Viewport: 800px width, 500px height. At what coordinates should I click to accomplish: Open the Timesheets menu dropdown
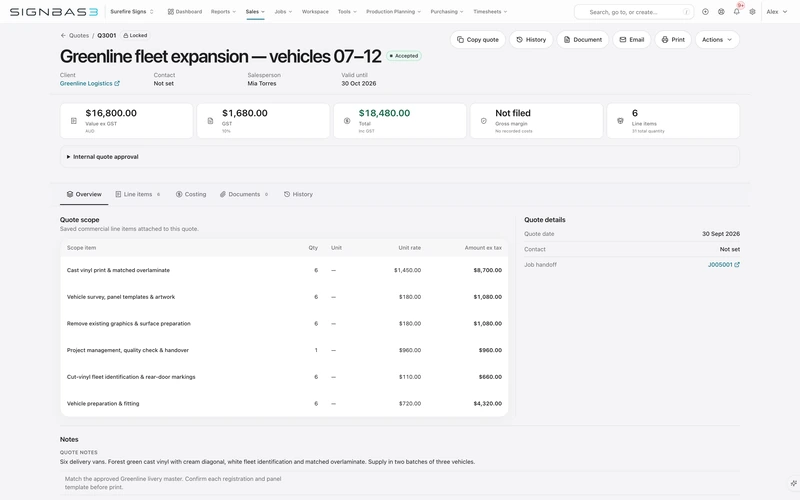point(490,12)
